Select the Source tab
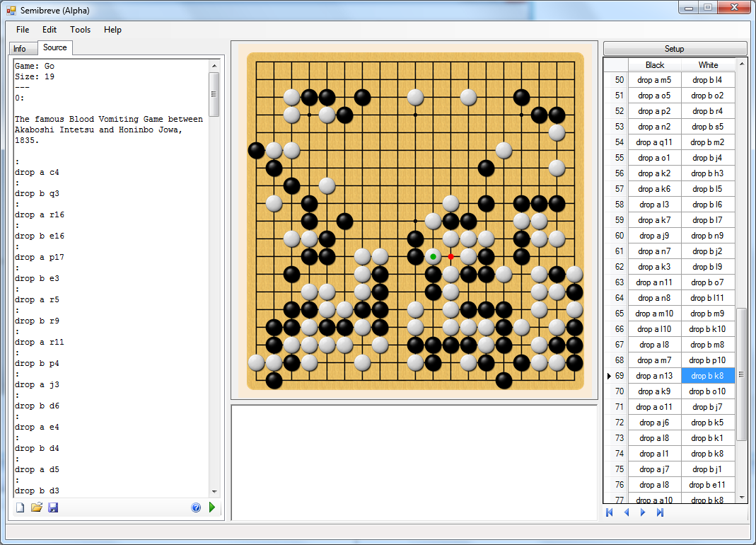 [x=54, y=47]
